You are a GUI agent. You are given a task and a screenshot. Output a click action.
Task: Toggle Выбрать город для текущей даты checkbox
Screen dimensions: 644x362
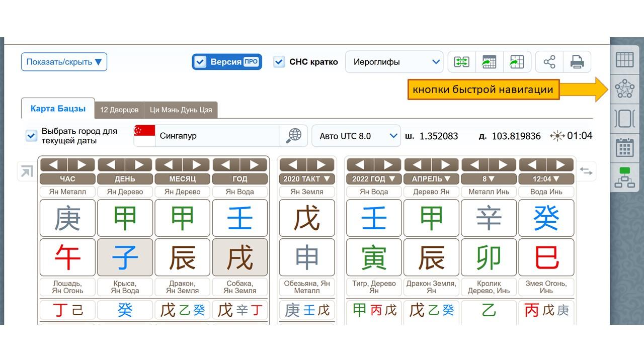point(32,136)
